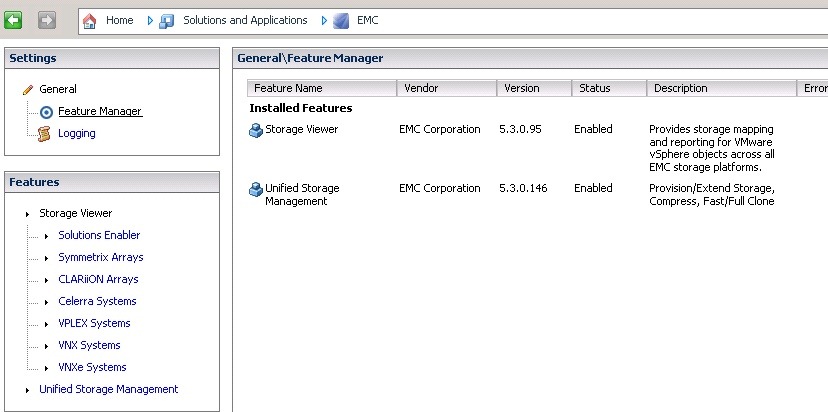This screenshot has width=828, height=412.
Task: Click the green back navigation arrow
Action: pos(14,20)
